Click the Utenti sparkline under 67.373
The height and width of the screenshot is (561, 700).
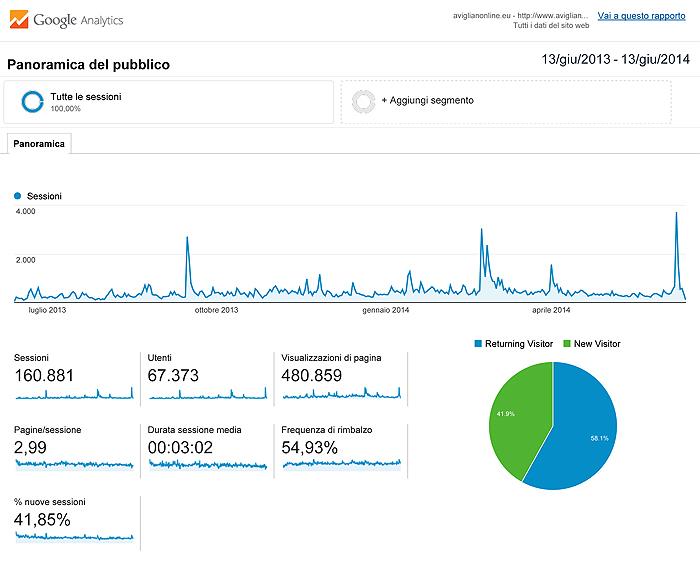207,395
